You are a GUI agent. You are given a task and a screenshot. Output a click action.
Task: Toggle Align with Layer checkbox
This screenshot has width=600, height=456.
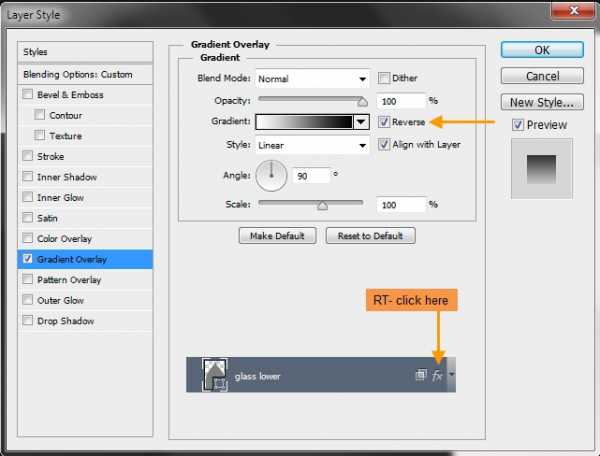tap(384, 145)
